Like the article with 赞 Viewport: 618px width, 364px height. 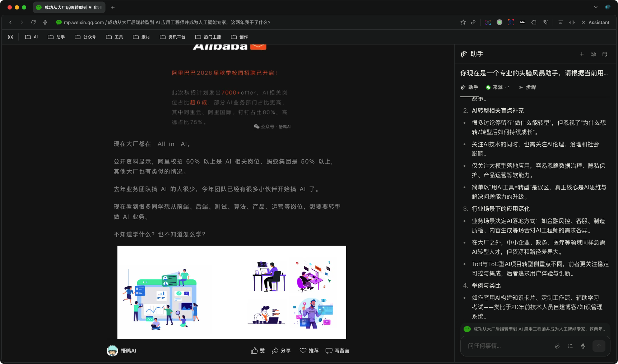point(258,351)
